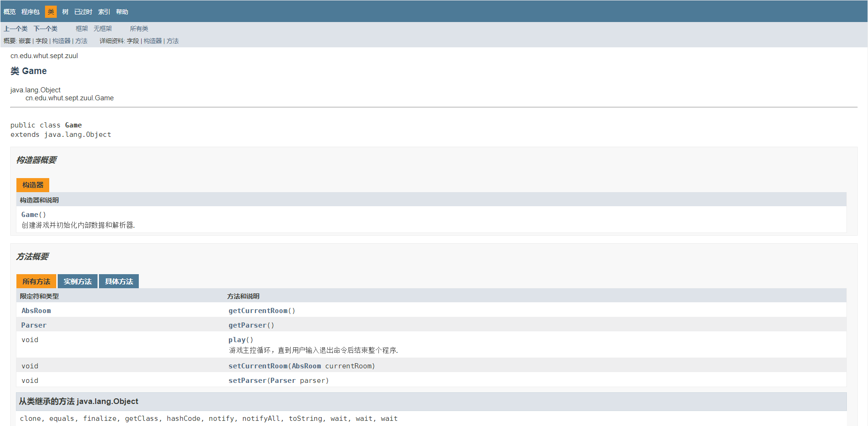Select the 所有方法 tab
868x426 pixels.
point(36,281)
